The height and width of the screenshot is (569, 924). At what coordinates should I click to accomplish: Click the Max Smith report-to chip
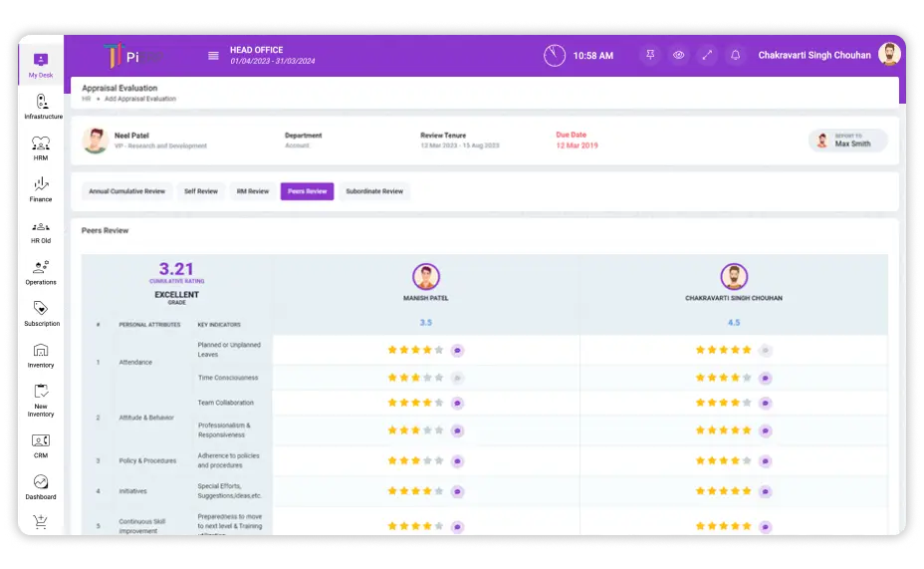coord(847,141)
